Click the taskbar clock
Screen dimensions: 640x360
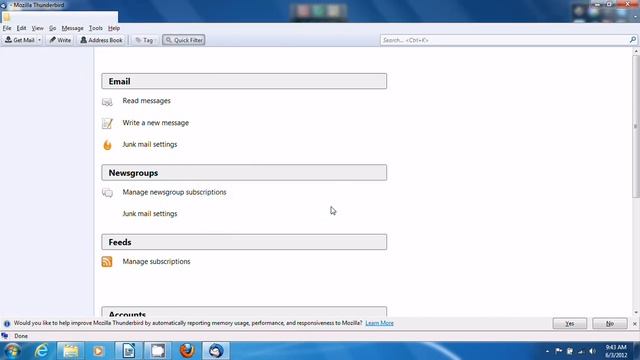point(616,351)
